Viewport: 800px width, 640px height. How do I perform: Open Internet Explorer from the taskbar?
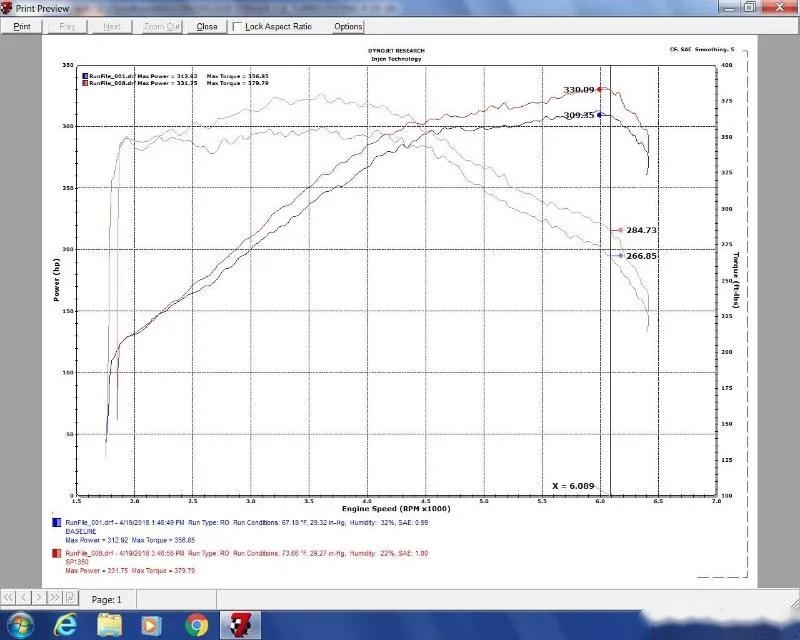pyautogui.click(x=66, y=625)
